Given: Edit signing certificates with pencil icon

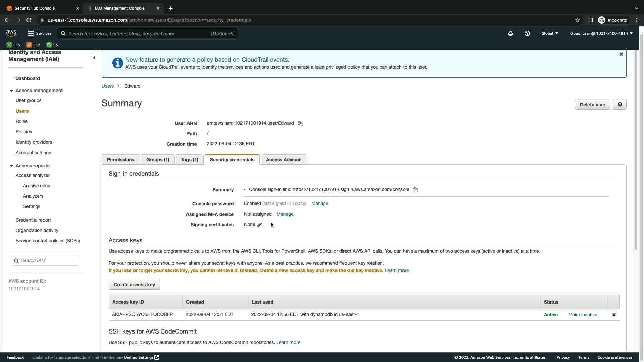Looking at the screenshot, I should 260,225.
